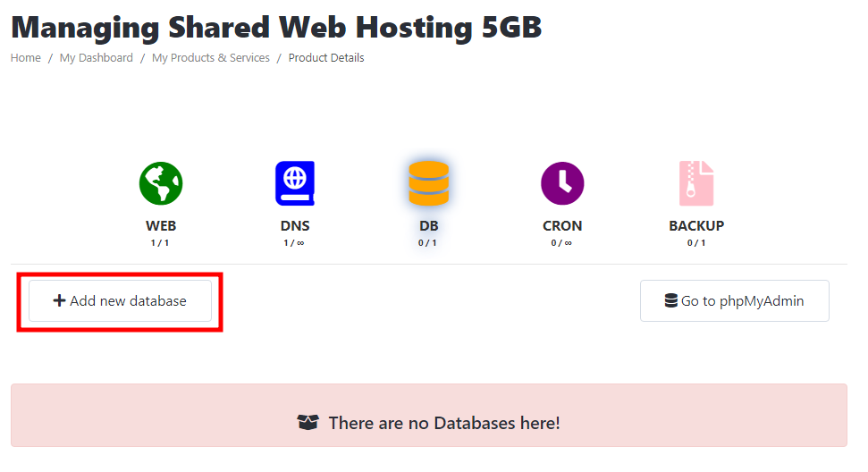Click the Add new database button

tap(120, 300)
